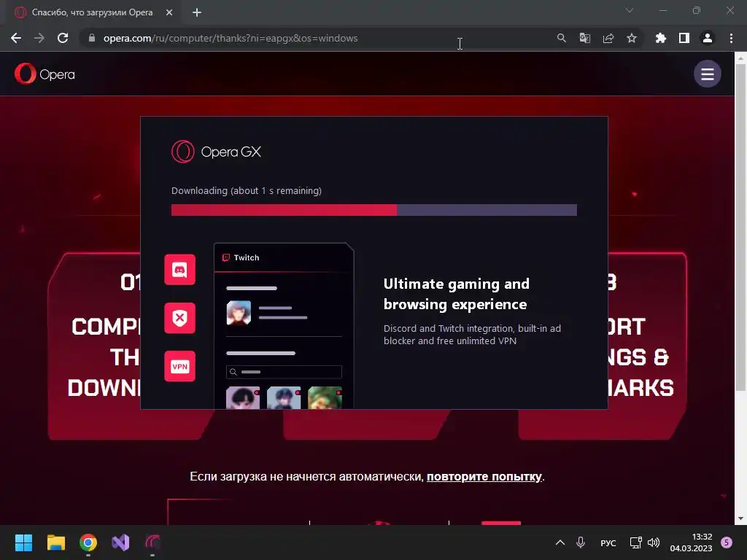Click the streamer avatar in Twitch preview
747x560 pixels.
click(x=239, y=313)
